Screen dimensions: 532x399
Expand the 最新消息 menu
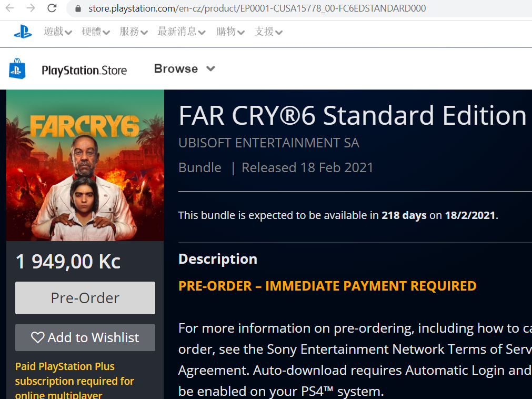coord(182,32)
